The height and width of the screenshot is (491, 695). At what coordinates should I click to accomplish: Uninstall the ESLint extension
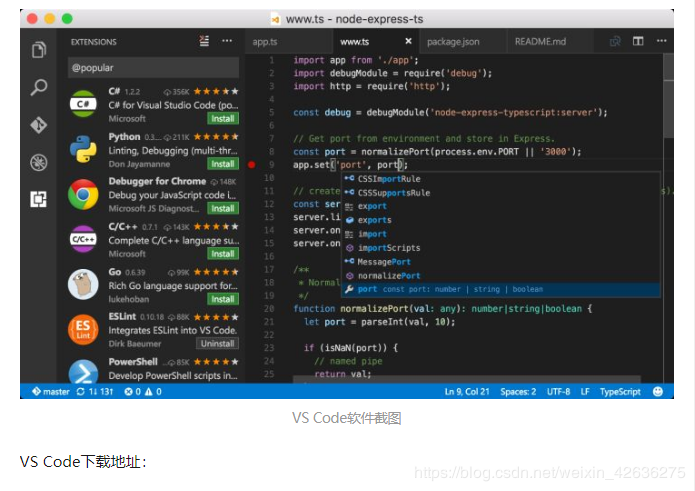(x=217, y=344)
